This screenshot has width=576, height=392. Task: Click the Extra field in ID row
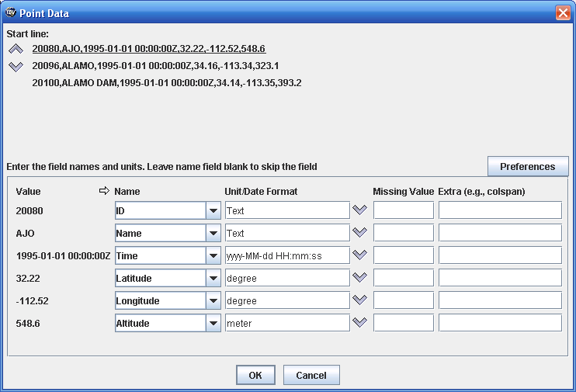499,210
